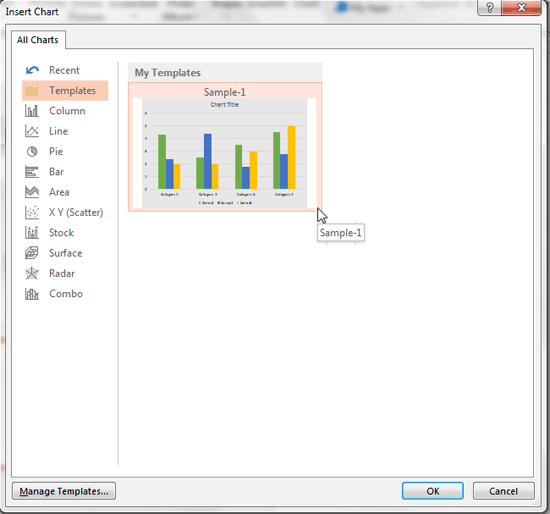Image resolution: width=550 pixels, height=514 pixels.
Task: Open the Help question mark button
Action: 490,7
